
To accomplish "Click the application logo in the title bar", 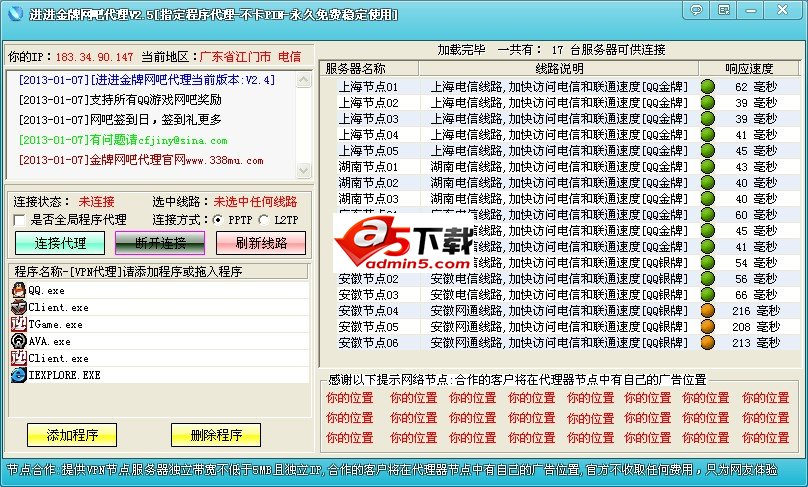I will (x=15, y=12).
